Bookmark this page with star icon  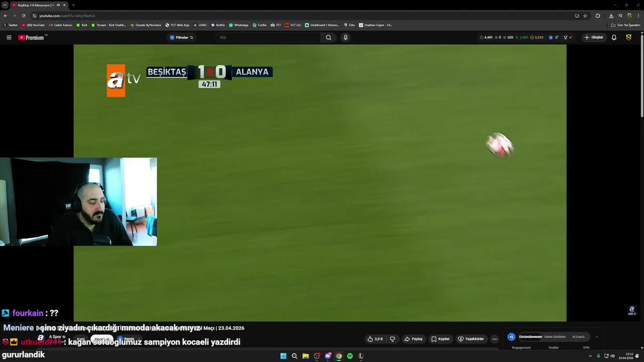(585, 16)
